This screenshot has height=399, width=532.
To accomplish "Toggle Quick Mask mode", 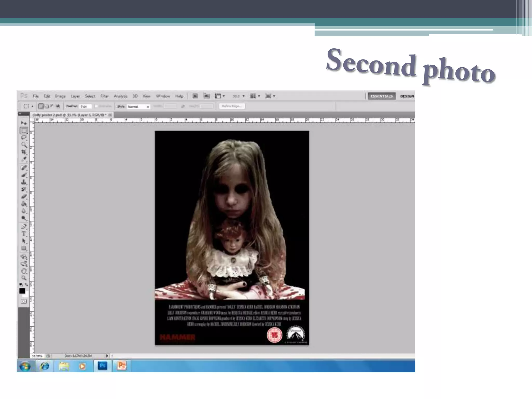I will [24, 301].
